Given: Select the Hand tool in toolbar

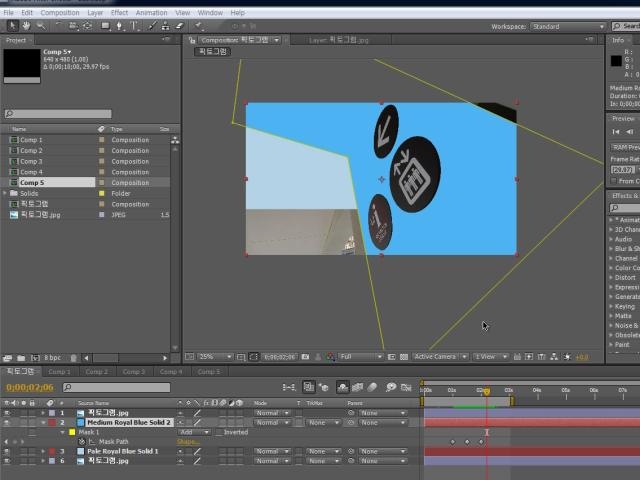Looking at the screenshot, I should tap(24, 26).
